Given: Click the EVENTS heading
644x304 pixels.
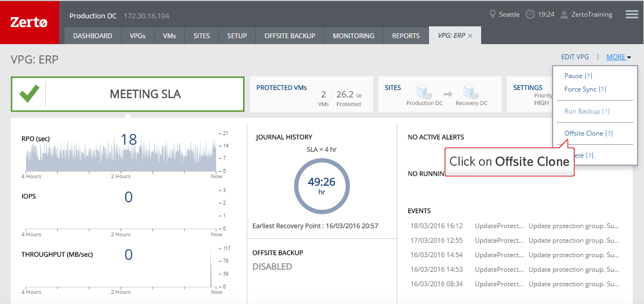Looking at the screenshot, I should tap(419, 210).
